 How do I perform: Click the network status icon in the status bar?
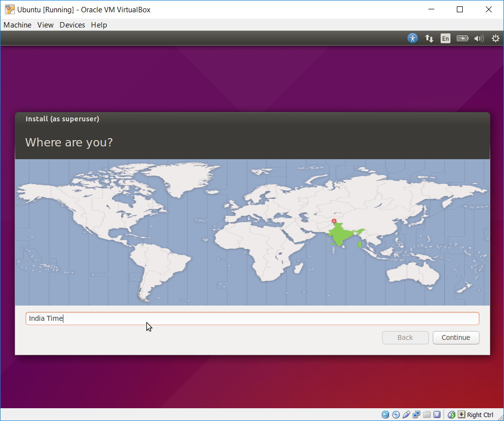click(x=417, y=414)
